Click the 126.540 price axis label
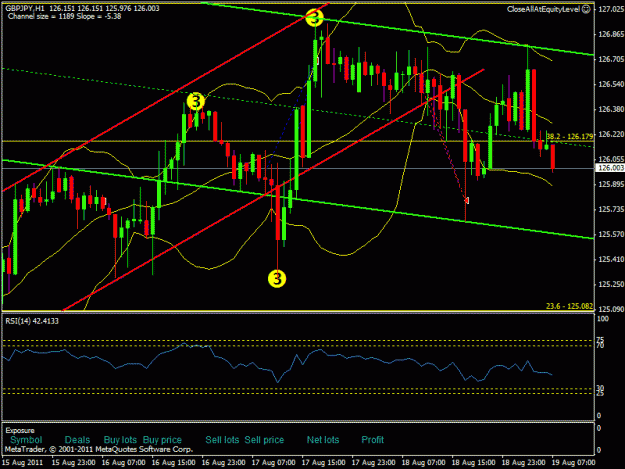Image resolution: width=625 pixels, height=469 pixels. click(610, 84)
